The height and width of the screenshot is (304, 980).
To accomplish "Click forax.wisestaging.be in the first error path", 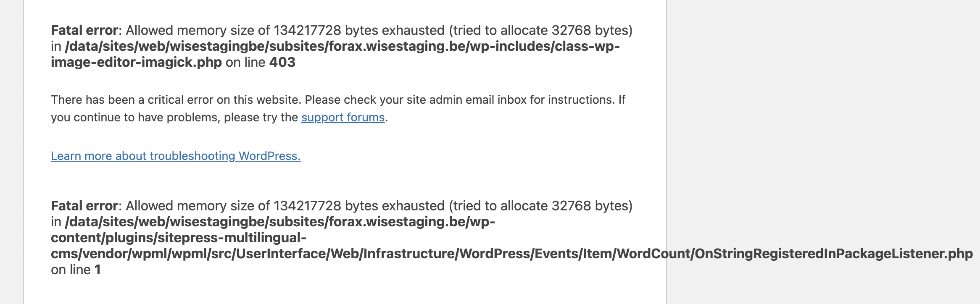I will (x=397, y=46).
